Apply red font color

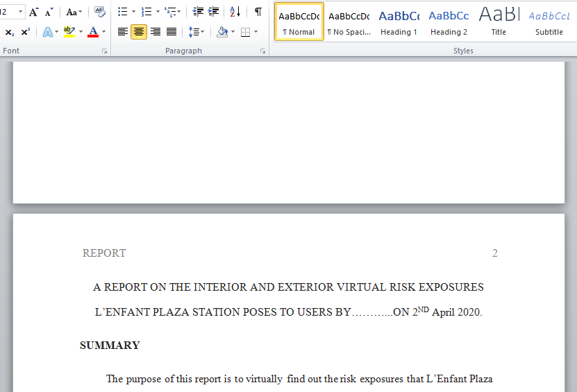(x=93, y=32)
